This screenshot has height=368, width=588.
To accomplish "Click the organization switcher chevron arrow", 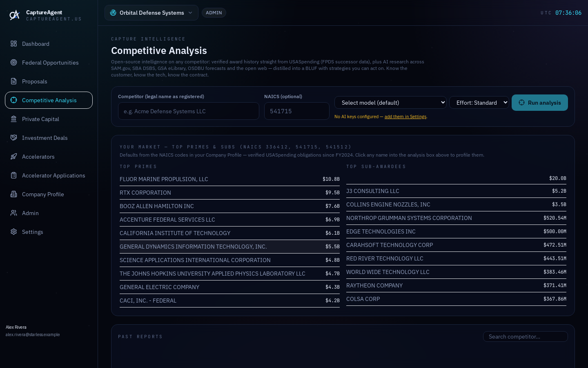I will coord(190,13).
